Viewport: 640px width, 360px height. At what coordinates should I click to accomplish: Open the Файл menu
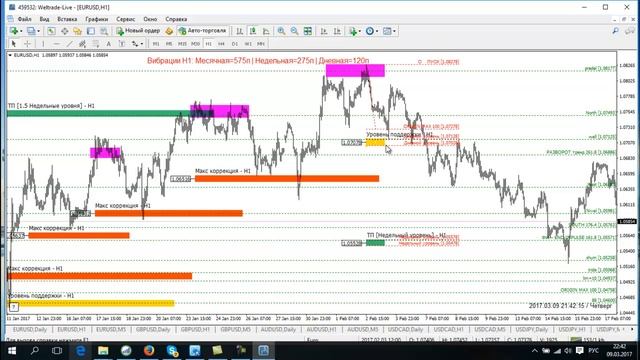tap(24, 19)
